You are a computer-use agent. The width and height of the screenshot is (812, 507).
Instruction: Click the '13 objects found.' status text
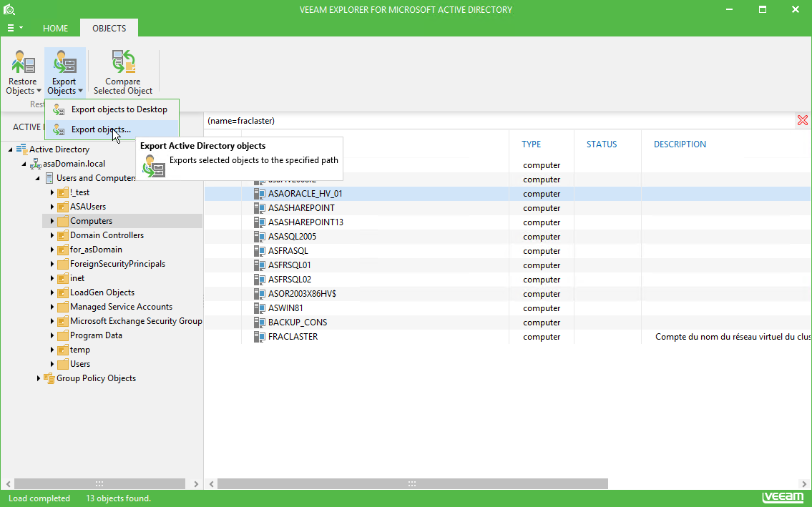(x=119, y=498)
